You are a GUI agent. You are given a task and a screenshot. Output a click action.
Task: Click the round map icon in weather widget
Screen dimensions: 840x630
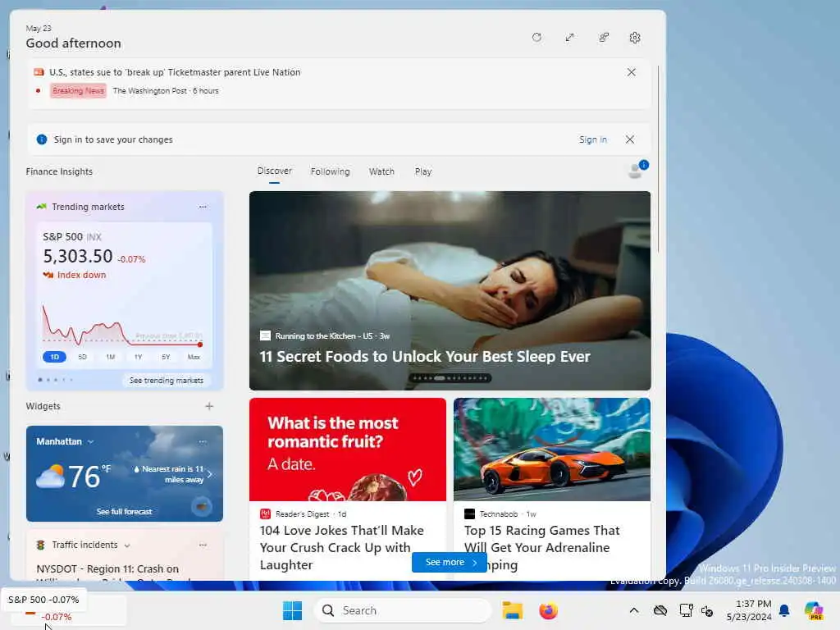[x=202, y=506]
